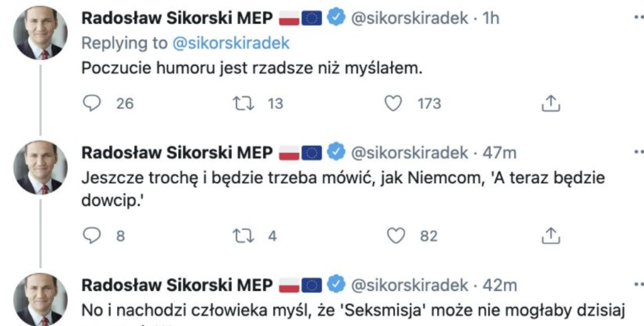The image size is (644, 326).
Task: Retweet the tweet with 4 retweets
Action: (x=242, y=236)
